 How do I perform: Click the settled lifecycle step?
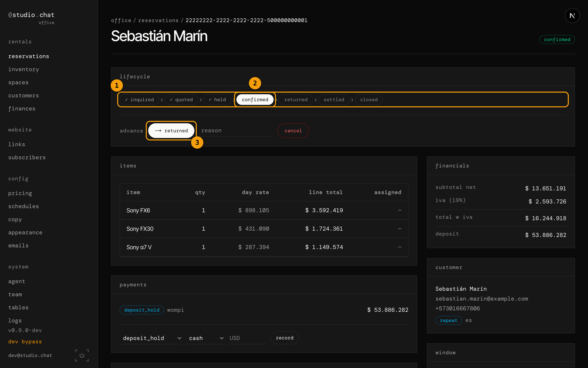(x=334, y=100)
